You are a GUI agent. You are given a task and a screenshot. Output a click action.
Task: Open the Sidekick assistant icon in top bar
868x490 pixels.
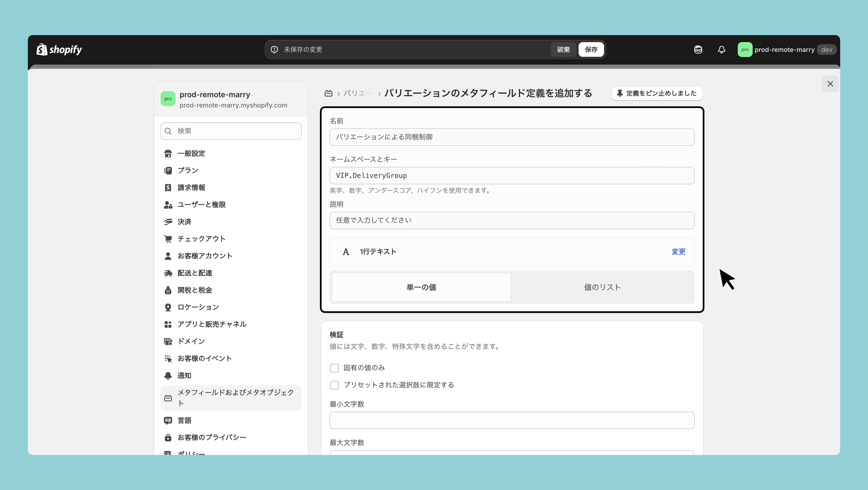click(x=698, y=50)
